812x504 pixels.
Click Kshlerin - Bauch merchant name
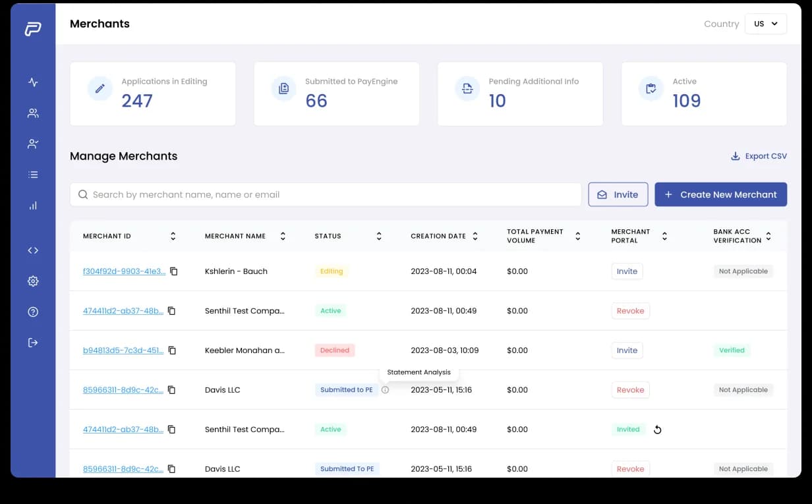[x=236, y=271]
